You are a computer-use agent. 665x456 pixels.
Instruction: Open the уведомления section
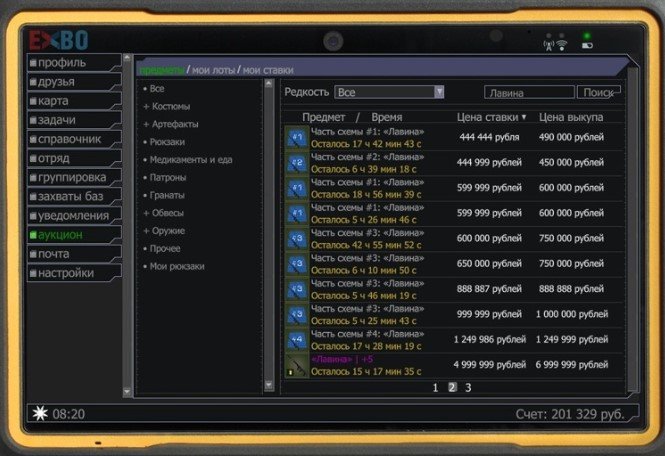click(75, 216)
